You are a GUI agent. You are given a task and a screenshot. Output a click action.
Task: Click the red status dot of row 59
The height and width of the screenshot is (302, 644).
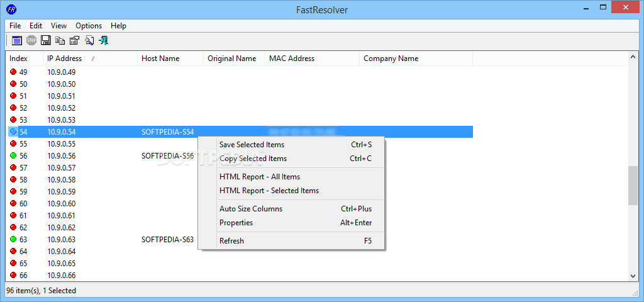pyautogui.click(x=13, y=191)
